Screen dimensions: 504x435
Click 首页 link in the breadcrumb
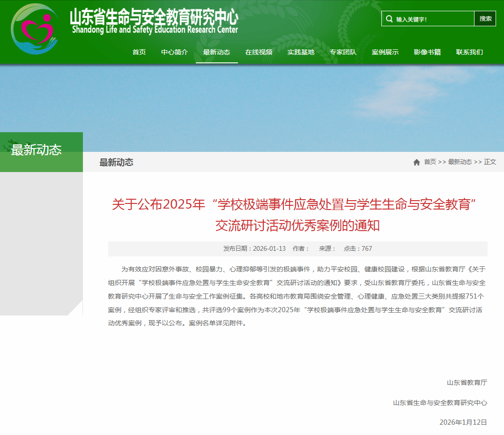coord(430,162)
